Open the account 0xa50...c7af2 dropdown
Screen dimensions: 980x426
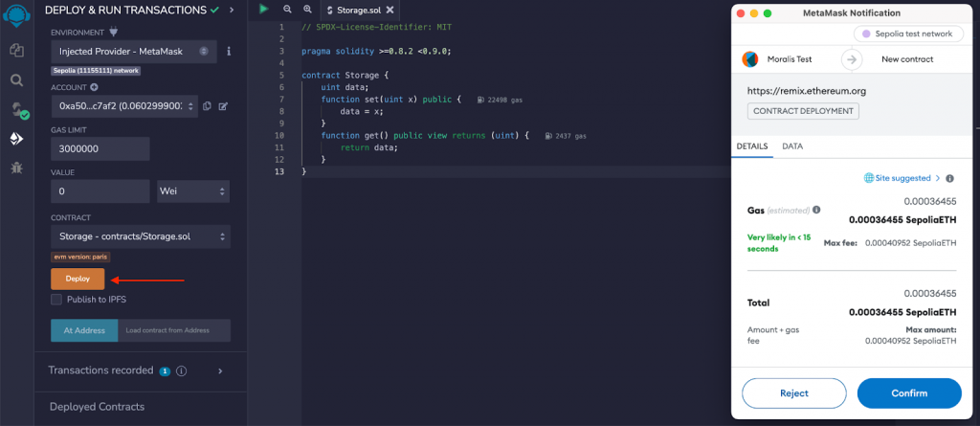(124, 106)
